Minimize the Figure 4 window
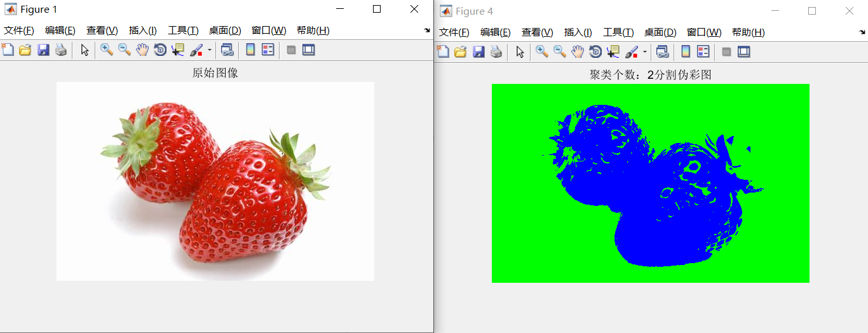This screenshot has width=868, height=333. [775, 11]
